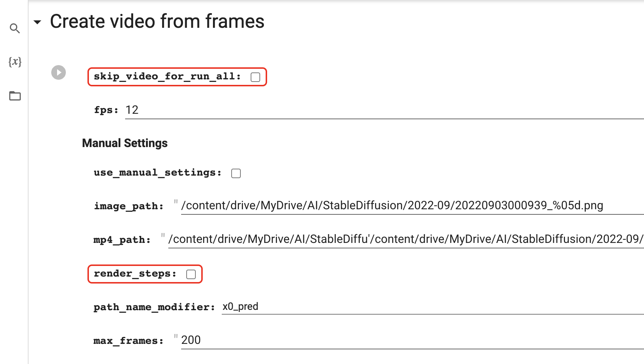Enable use_manual_settings checkbox
The height and width of the screenshot is (364, 644).
click(x=236, y=173)
